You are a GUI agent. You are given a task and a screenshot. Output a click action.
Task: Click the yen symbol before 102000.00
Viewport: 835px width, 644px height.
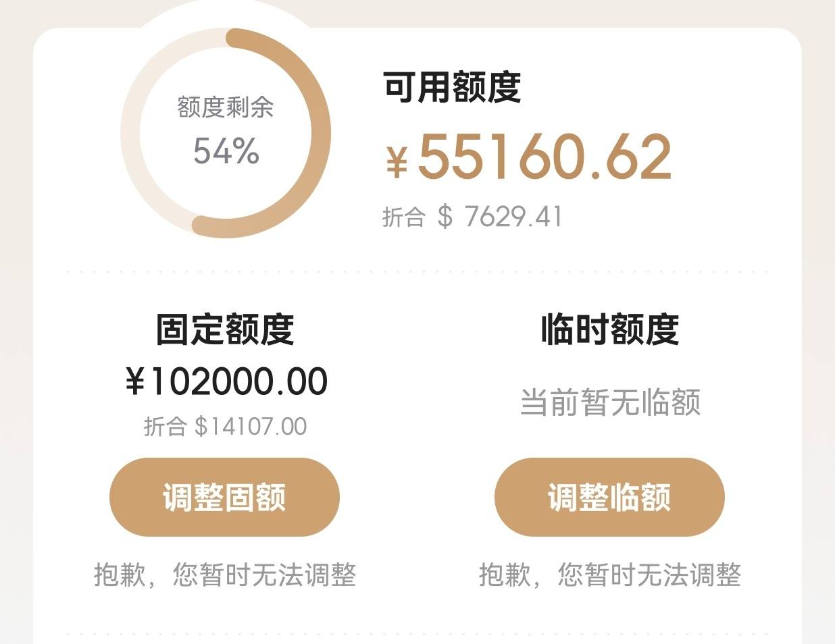pos(135,382)
